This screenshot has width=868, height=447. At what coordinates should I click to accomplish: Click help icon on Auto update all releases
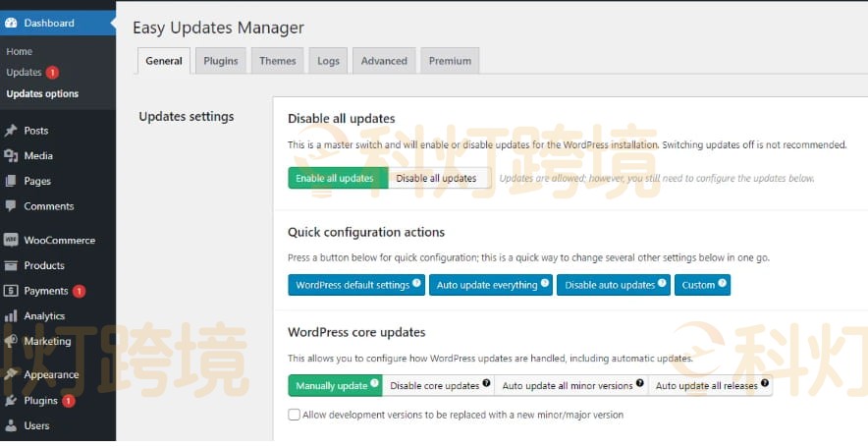click(765, 383)
